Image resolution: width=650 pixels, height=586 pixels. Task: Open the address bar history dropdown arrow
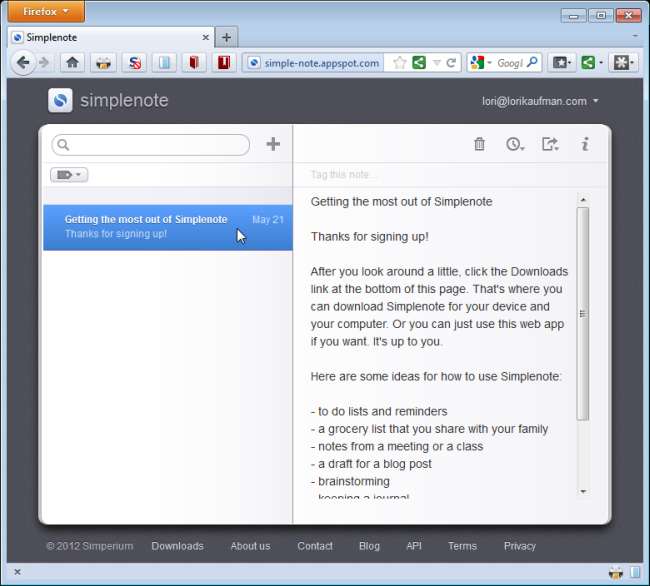coord(437,63)
